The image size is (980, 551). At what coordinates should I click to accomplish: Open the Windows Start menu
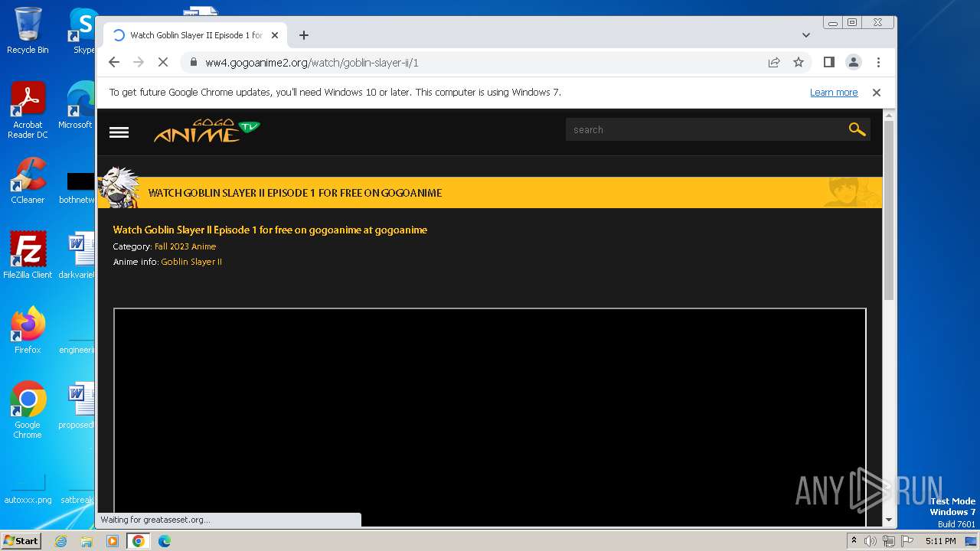click(21, 541)
